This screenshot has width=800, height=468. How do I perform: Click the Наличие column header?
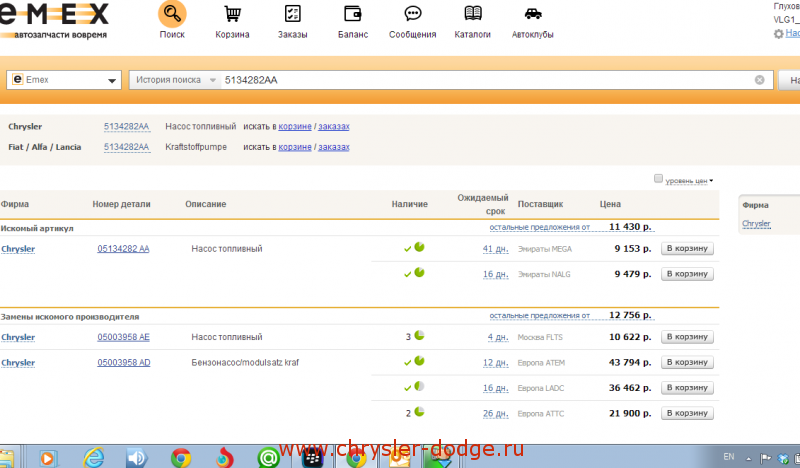coord(410,204)
